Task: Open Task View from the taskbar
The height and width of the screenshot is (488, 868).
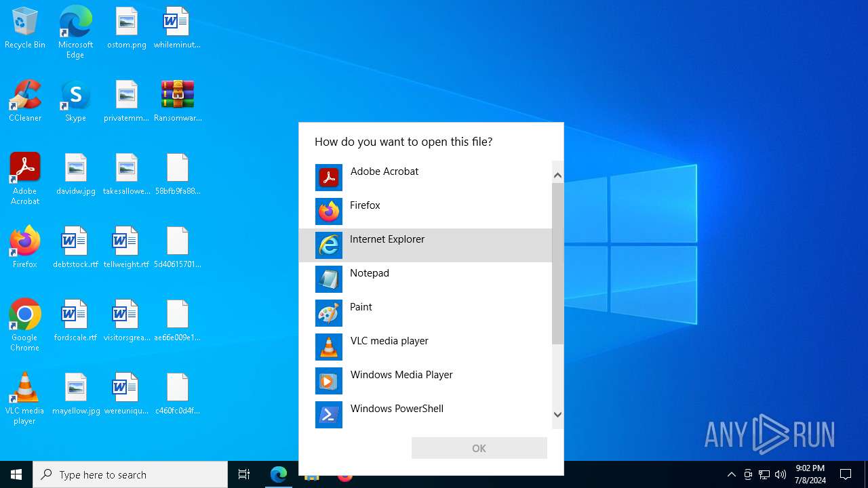Action: pyautogui.click(x=244, y=474)
